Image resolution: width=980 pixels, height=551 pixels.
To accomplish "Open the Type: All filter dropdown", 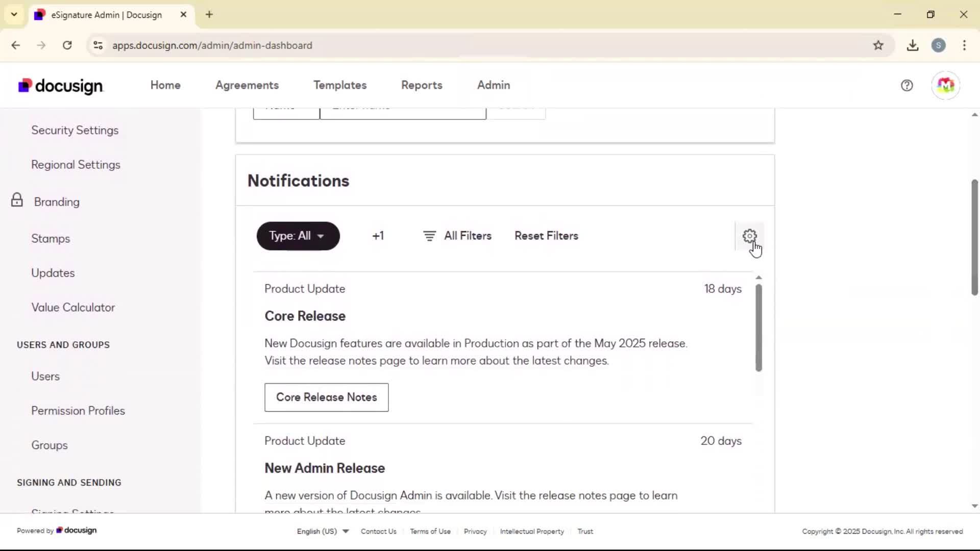I will 298,236.
